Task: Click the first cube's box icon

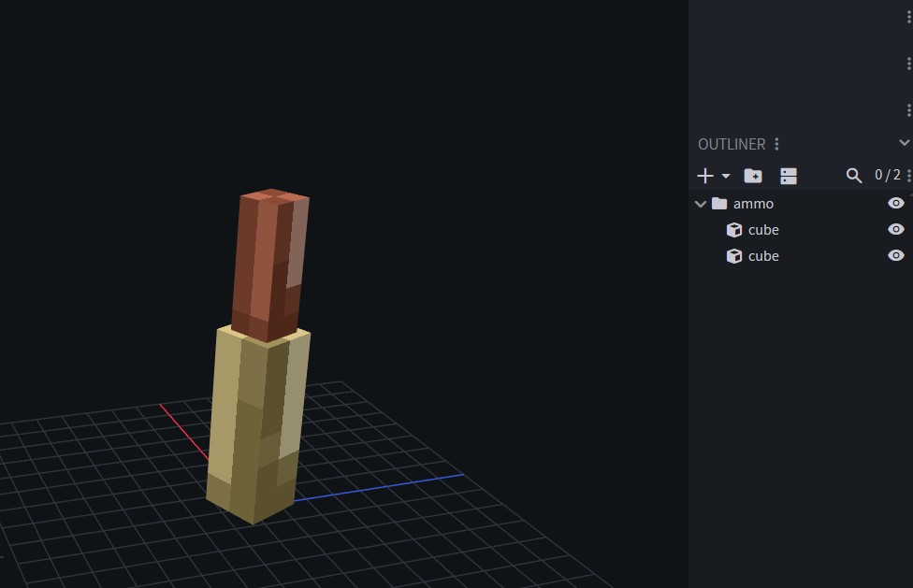Action: coord(734,230)
